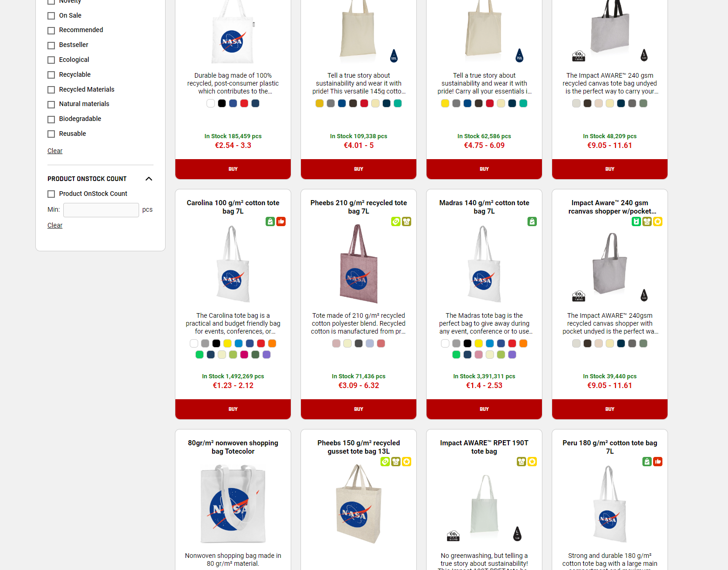Buy the Impact Aware 240 gsm rcanvas shopper
The width and height of the screenshot is (728, 570).
[610, 409]
